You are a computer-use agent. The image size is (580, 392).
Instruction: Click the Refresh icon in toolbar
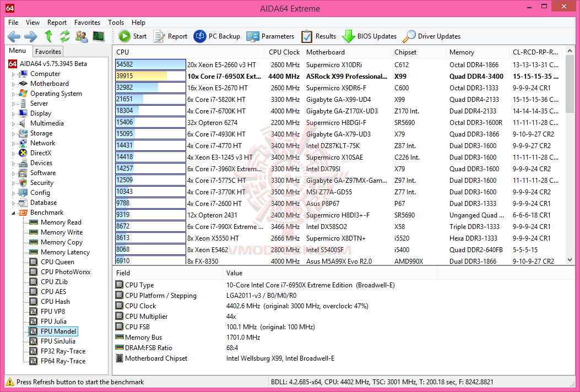click(65, 36)
